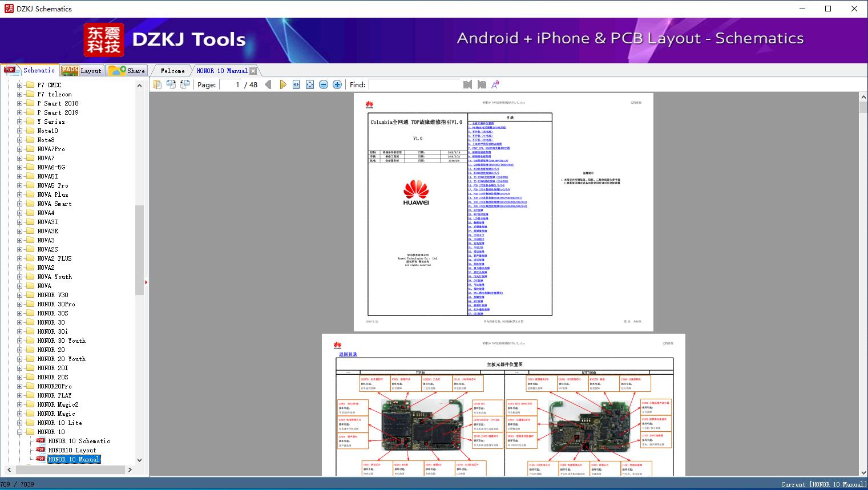Click the folder icon beside NOVA4

[x=30, y=213]
